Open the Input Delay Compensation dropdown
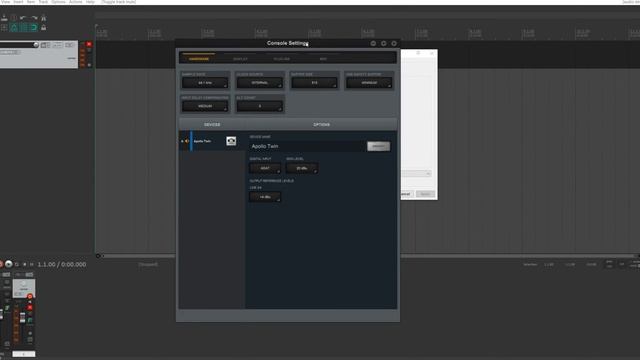Viewport: 640px width, 360px height. point(205,106)
